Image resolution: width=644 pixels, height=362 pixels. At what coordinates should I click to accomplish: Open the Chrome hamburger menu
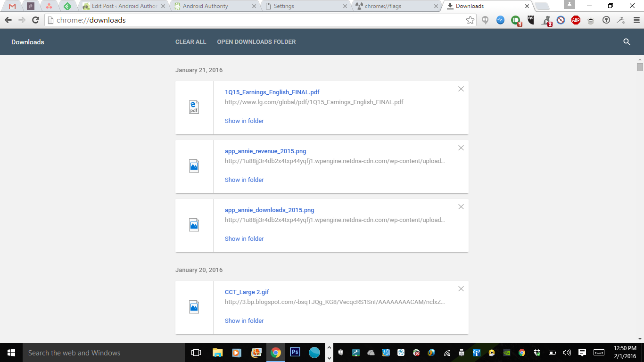636,20
